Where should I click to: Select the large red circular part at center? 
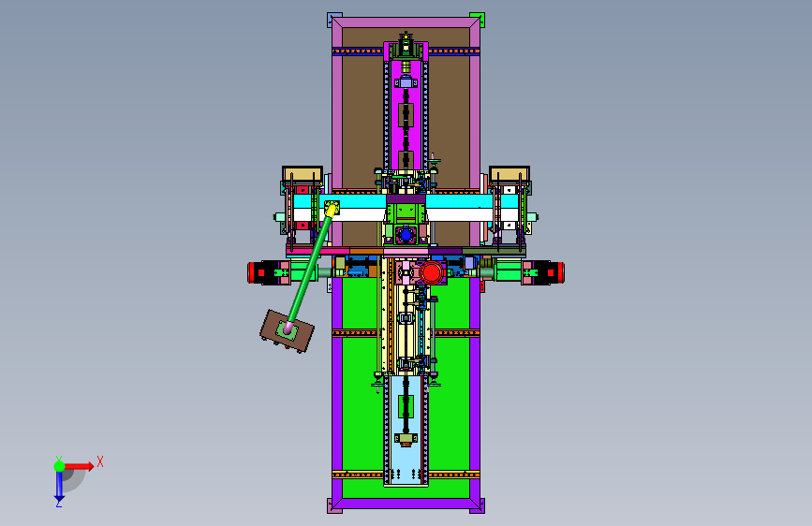pyautogui.click(x=432, y=272)
